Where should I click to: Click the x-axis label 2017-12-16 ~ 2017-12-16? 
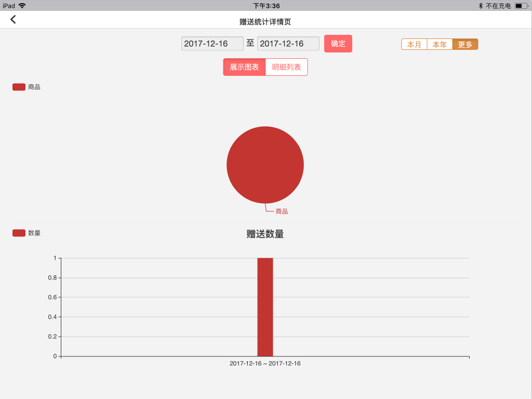pos(265,363)
